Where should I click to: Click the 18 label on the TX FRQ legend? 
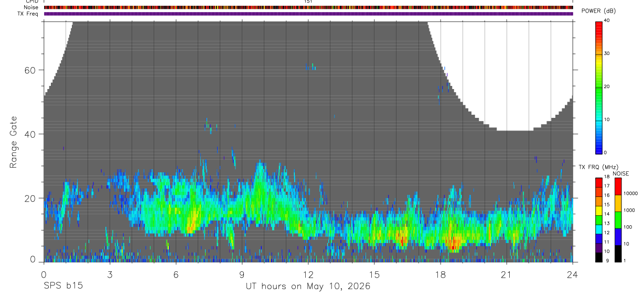click(x=607, y=177)
